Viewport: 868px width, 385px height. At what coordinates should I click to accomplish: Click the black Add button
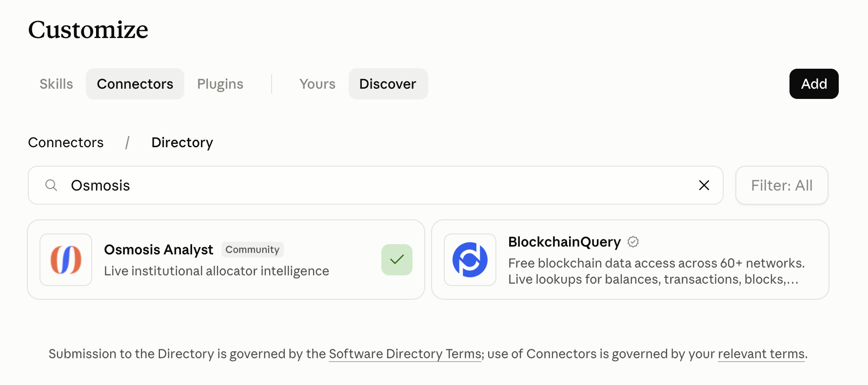click(814, 84)
